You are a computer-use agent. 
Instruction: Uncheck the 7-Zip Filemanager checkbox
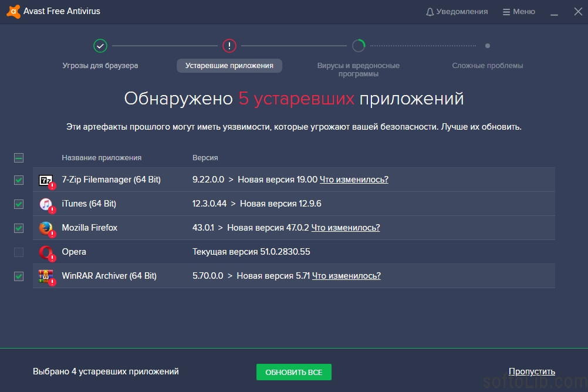[19, 180]
